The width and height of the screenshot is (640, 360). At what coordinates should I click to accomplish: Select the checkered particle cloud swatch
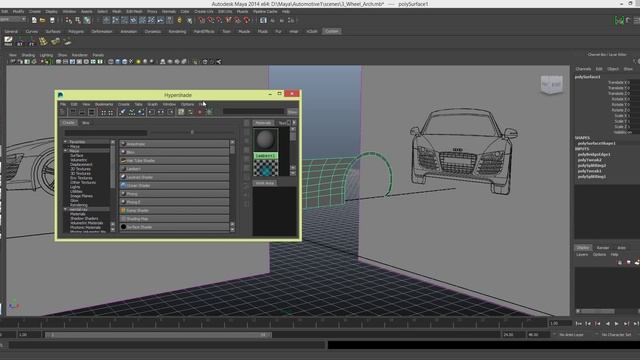(265, 168)
